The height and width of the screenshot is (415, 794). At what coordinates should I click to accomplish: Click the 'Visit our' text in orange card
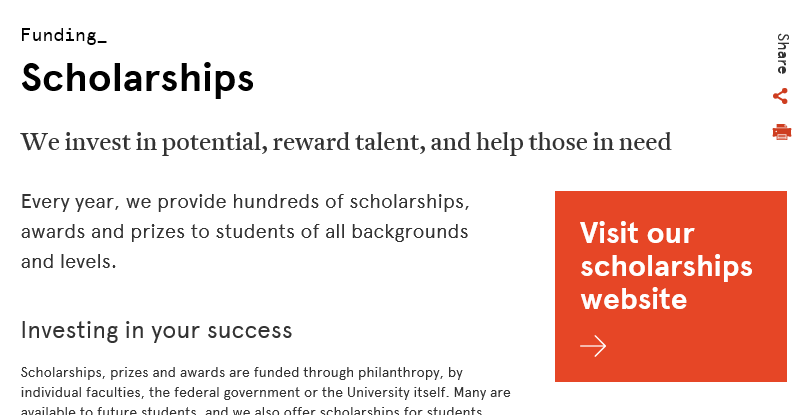tap(637, 233)
